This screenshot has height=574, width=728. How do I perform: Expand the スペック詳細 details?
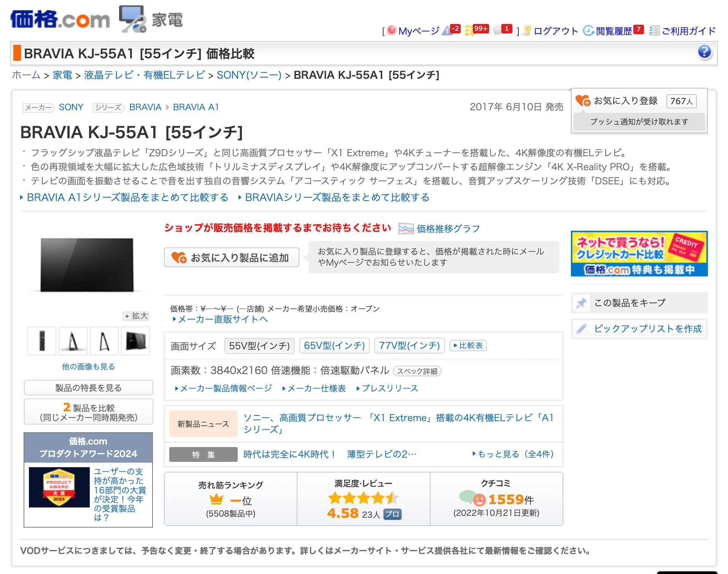pyautogui.click(x=417, y=371)
